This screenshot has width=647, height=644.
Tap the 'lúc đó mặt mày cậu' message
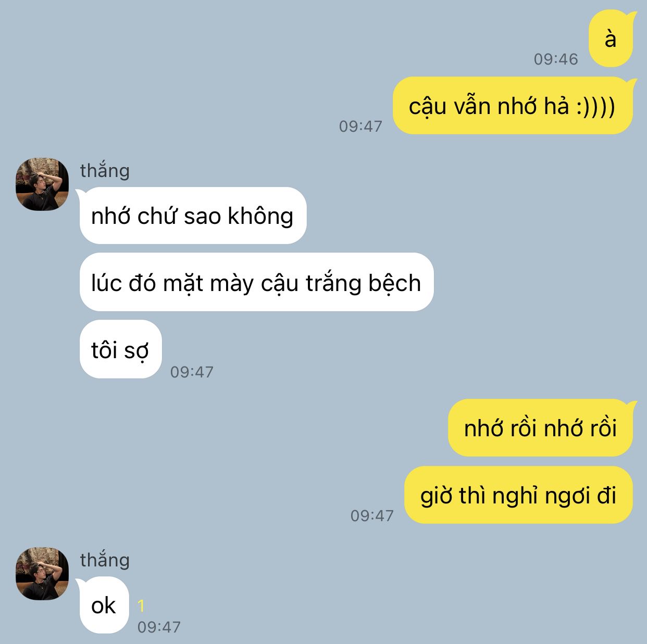click(x=256, y=282)
